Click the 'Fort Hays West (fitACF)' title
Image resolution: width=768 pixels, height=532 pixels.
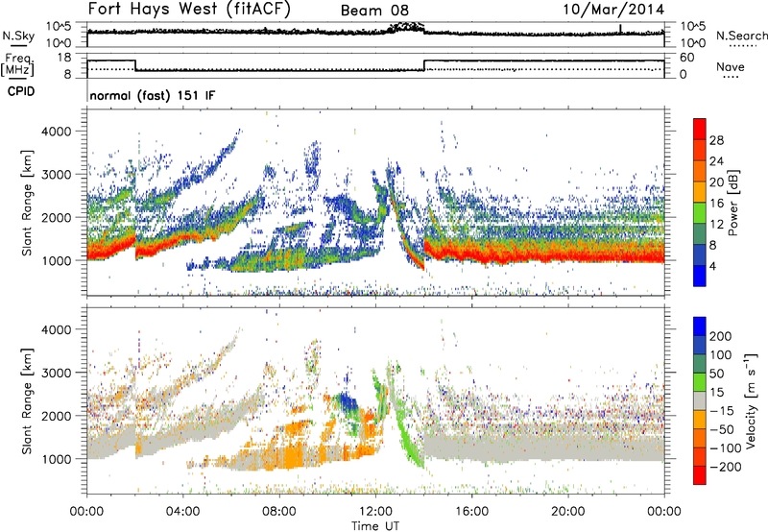coord(189,9)
